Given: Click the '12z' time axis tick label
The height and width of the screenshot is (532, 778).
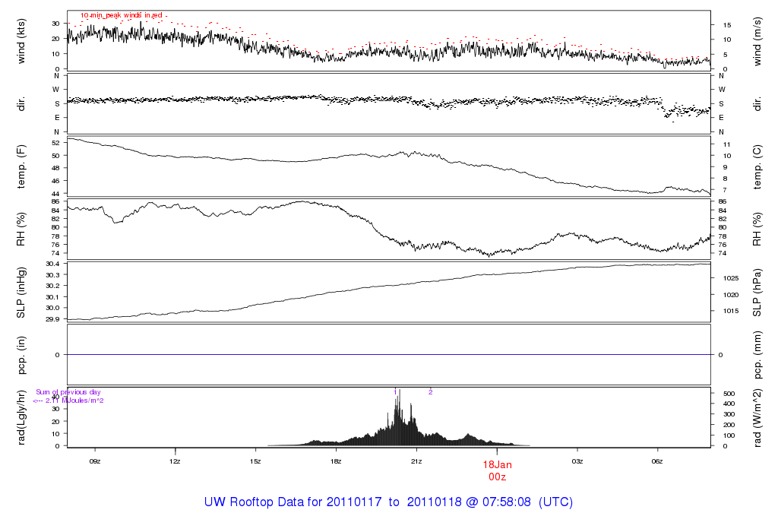Looking at the screenshot, I should 175,461.
